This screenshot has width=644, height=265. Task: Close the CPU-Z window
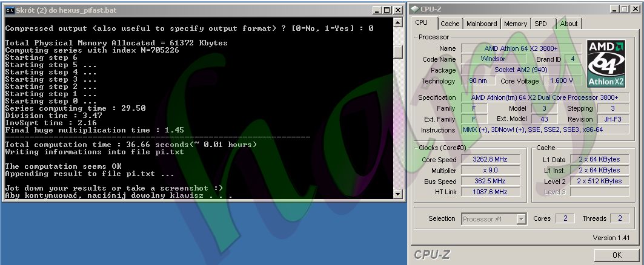coord(635,9)
